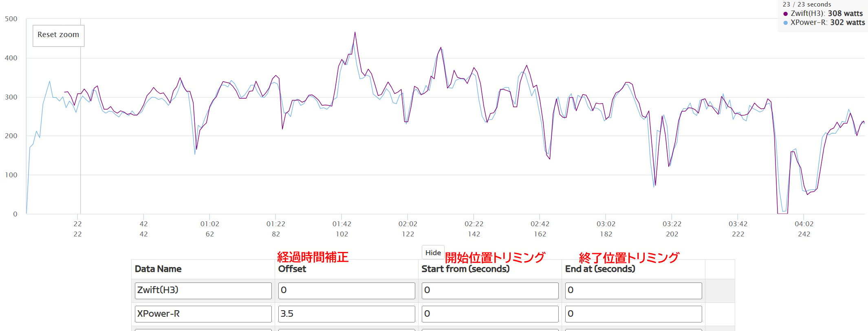
Task: Click End at field in Zwift(H3) row
Action: coord(633,291)
